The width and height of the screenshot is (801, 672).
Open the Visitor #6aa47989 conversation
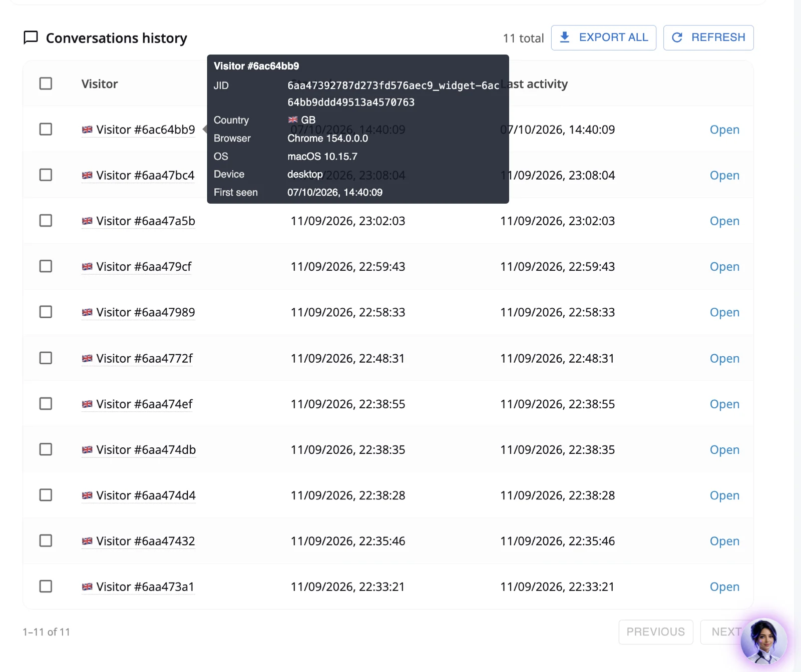(724, 313)
